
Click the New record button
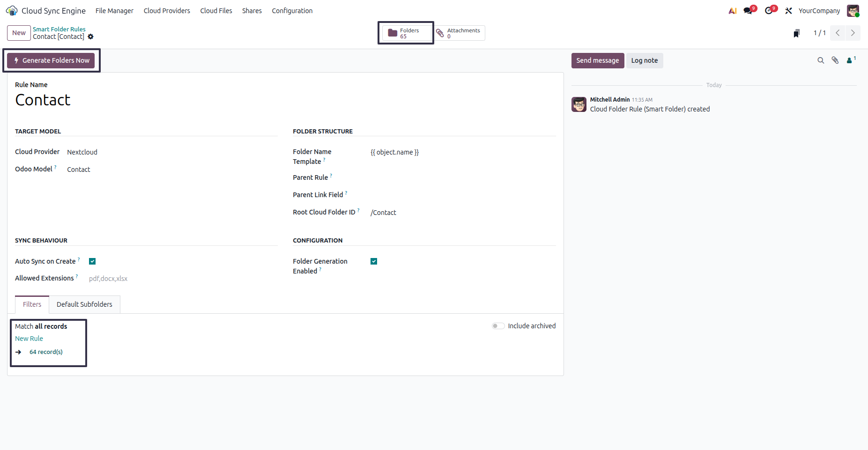coord(19,33)
